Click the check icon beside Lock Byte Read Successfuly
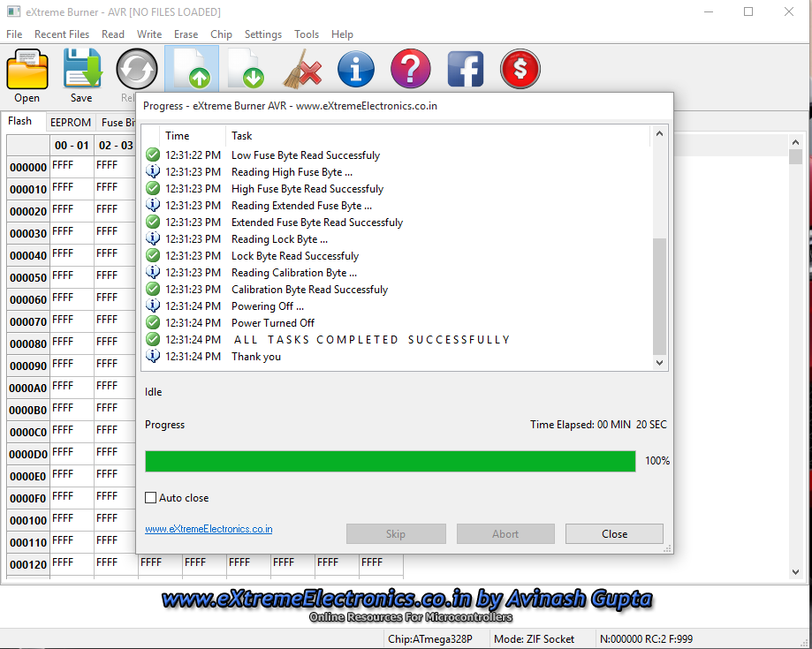This screenshot has width=812, height=649. pyautogui.click(x=153, y=256)
